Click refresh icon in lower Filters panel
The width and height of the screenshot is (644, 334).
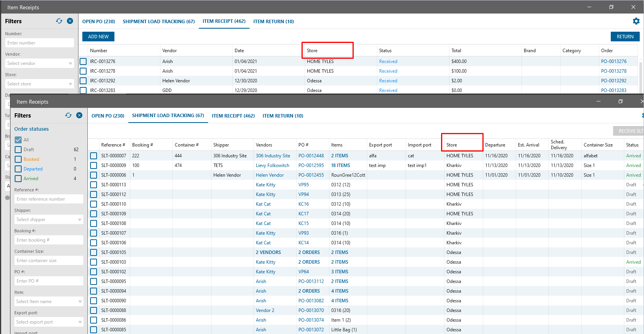pyautogui.click(x=68, y=116)
